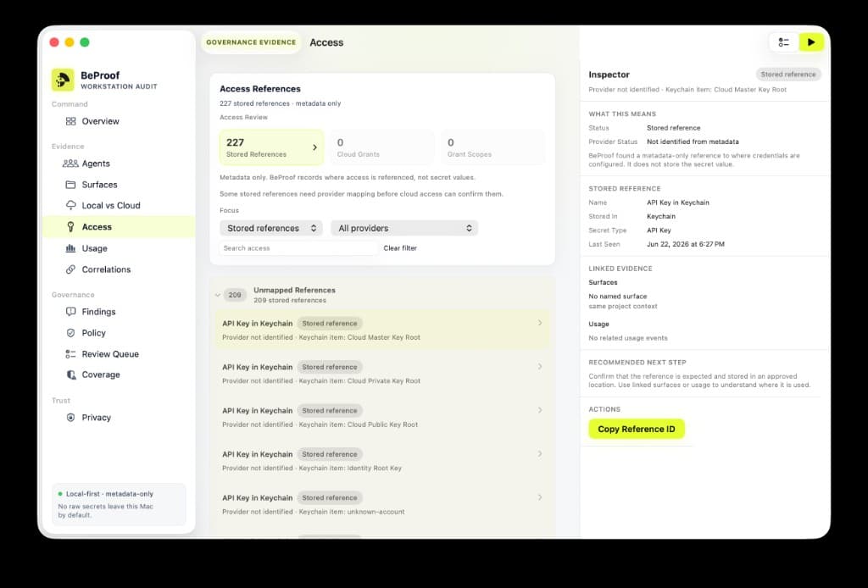This screenshot has height=588, width=868.
Task: Click the 209 count badge
Action: tap(235, 295)
